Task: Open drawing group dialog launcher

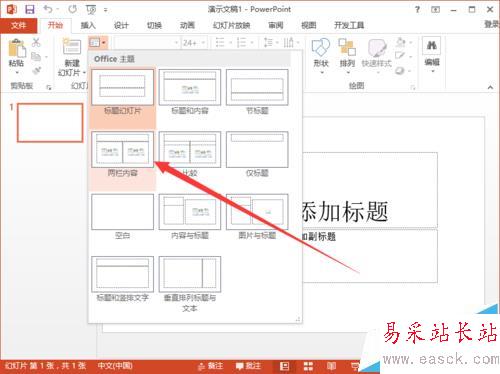Action: click(413, 87)
